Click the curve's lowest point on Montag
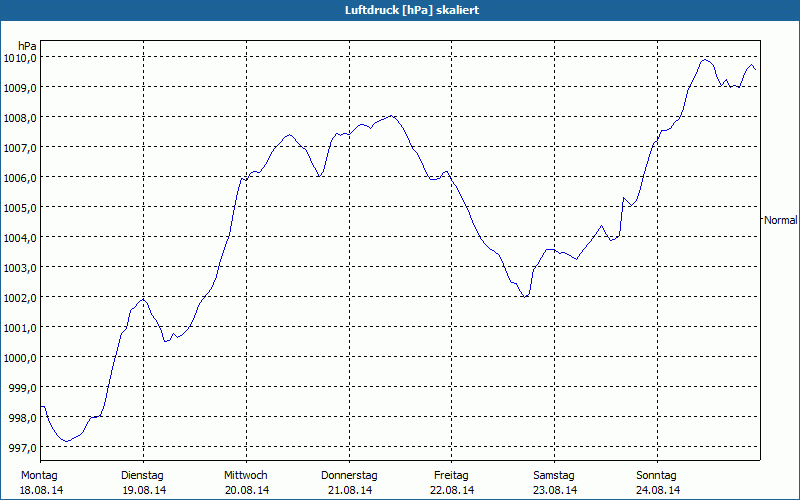 (x=65, y=441)
